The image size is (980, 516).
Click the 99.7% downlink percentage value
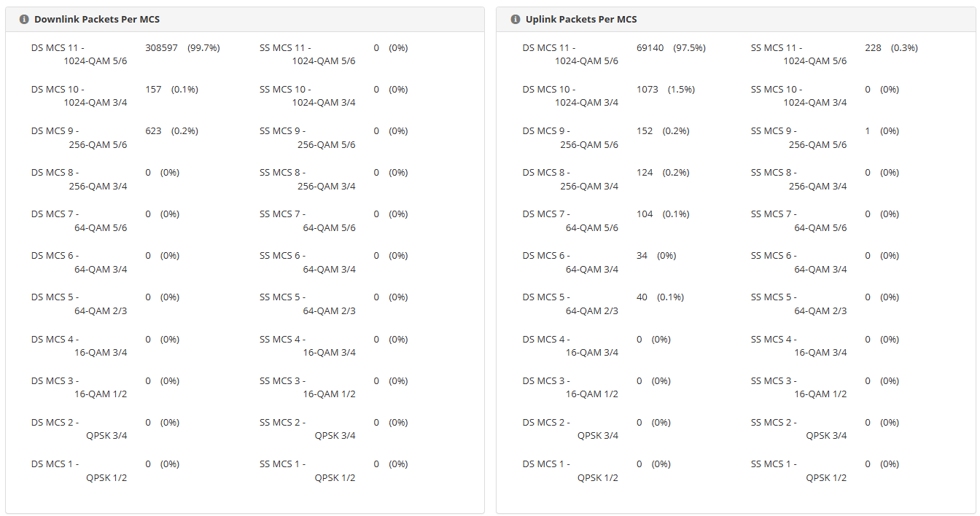[203, 48]
